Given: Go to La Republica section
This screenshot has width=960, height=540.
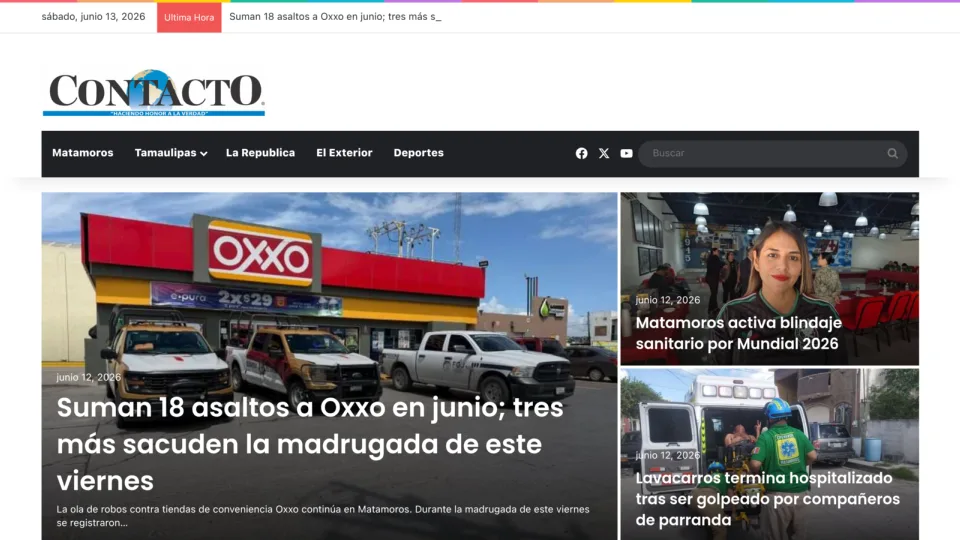Looking at the screenshot, I should point(260,153).
